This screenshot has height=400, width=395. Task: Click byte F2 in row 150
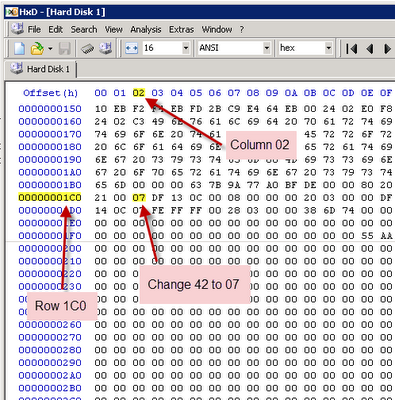point(139,109)
